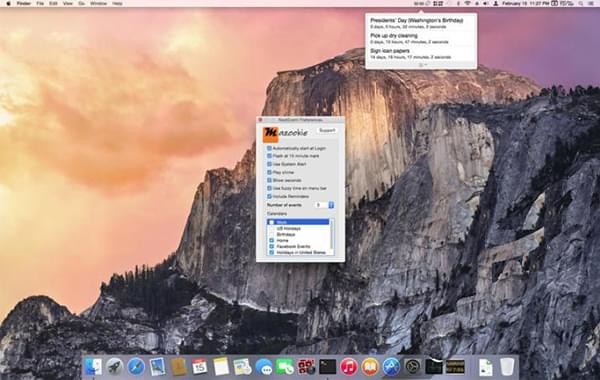Open the Finder menu
Screen dimensions: 600x380
(x=24, y=3)
